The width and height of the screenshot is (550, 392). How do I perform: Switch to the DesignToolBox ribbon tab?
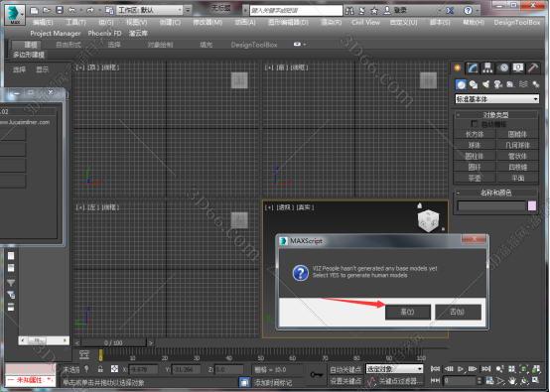point(254,45)
